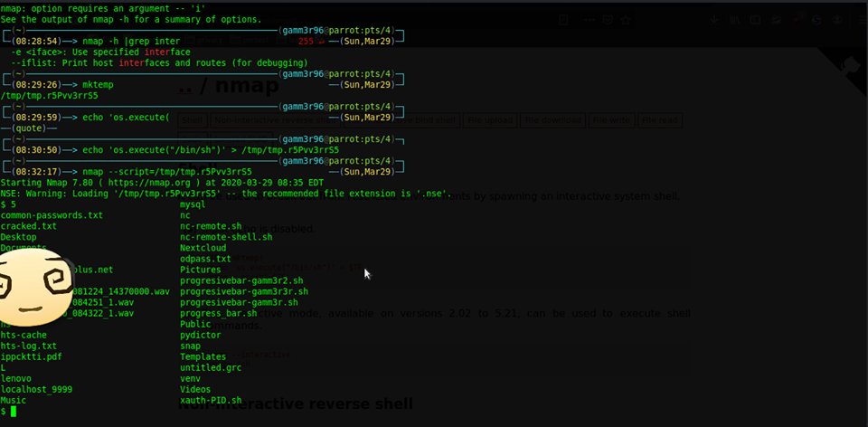Screen dimensions: 868x427
Task: Click 'progress_bar.sh' in the listing
Action: 219,314
